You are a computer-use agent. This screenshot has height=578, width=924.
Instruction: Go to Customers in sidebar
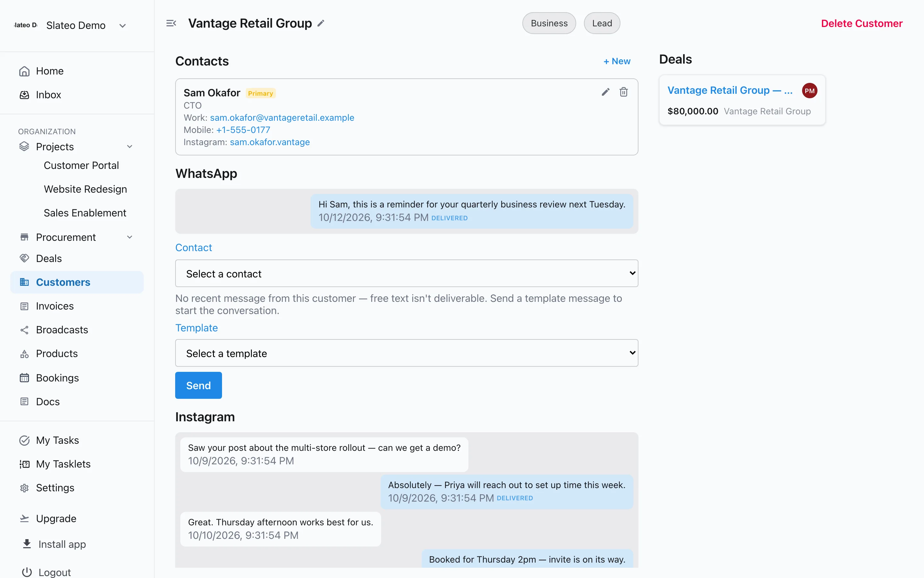coord(77,282)
